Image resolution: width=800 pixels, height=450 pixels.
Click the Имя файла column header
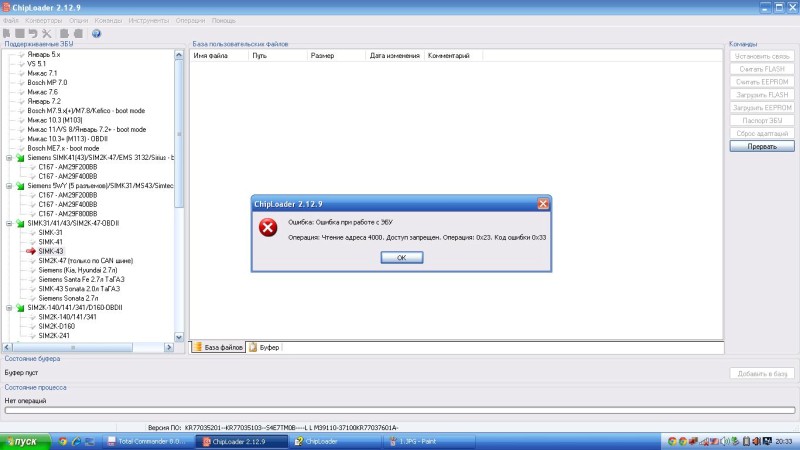point(210,56)
